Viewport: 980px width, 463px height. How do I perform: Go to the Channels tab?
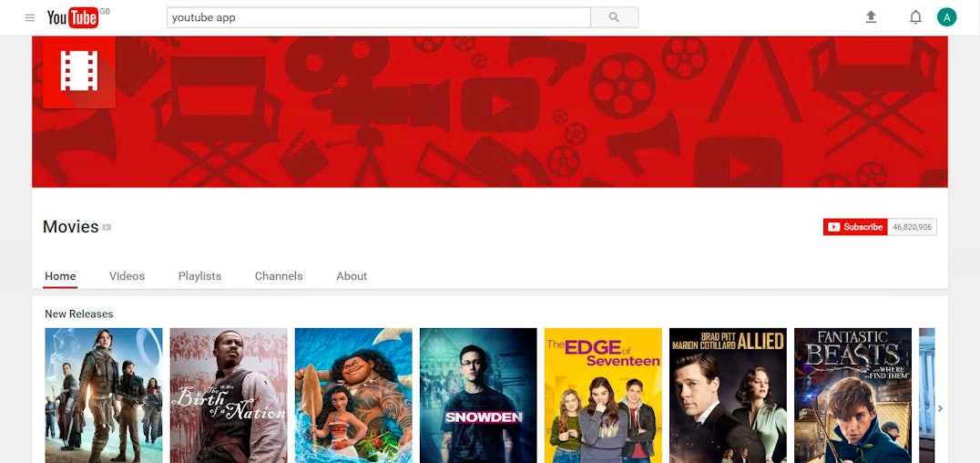coord(279,276)
